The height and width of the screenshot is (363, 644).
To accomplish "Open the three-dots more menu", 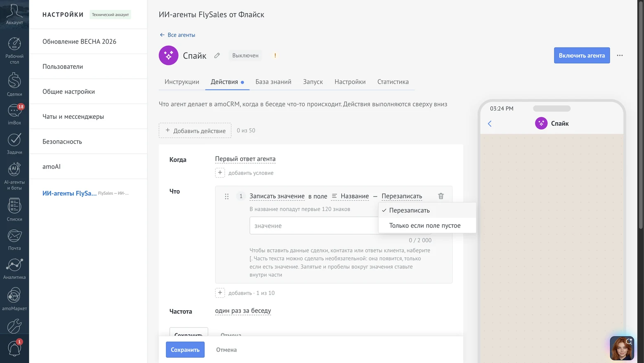I will click(x=620, y=55).
